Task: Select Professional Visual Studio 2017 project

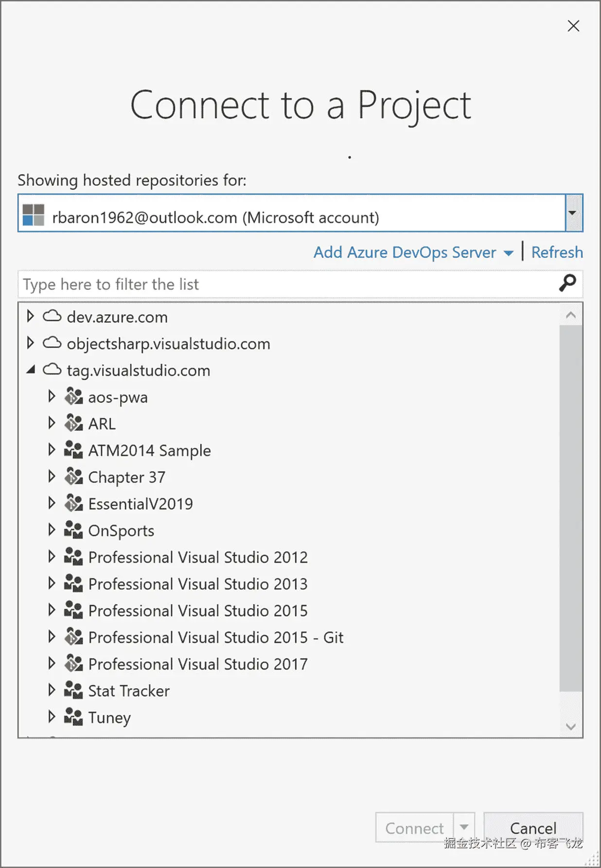Action: tap(198, 664)
